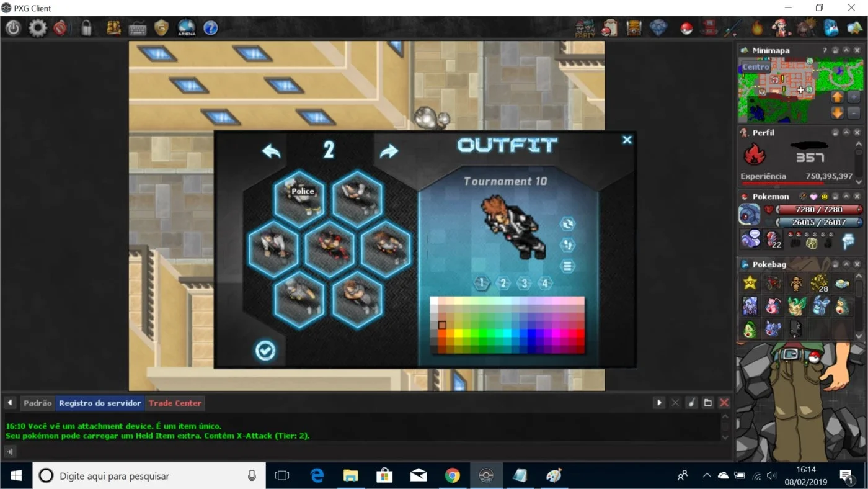The image size is (868, 489).
Task: Go to next outfit page arrow
Action: coord(389,151)
